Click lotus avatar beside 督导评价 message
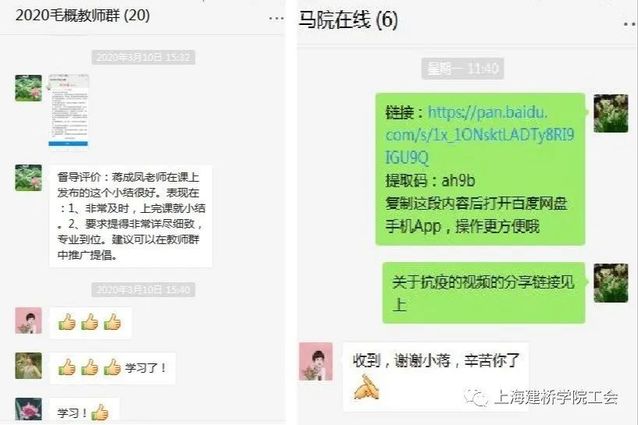Image resolution: width=638 pixels, height=425 pixels. [x=28, y=178]
